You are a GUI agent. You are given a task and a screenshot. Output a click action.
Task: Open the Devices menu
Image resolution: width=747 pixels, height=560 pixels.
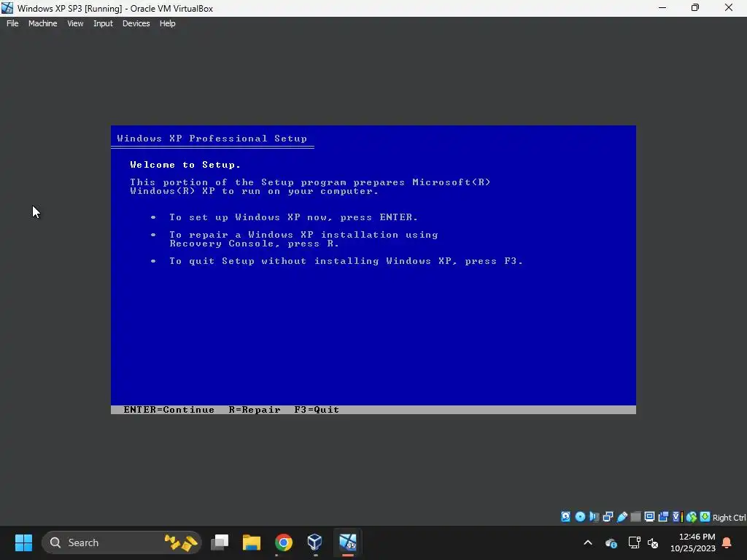(136, 23)
